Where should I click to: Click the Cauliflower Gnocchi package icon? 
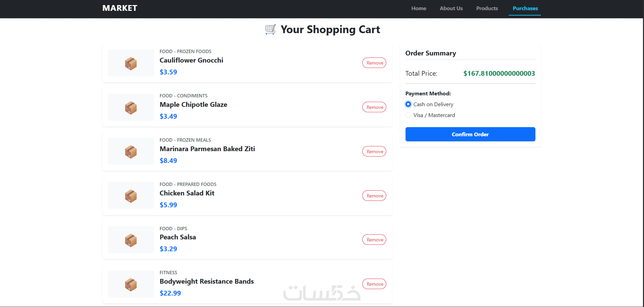point(131,63)
